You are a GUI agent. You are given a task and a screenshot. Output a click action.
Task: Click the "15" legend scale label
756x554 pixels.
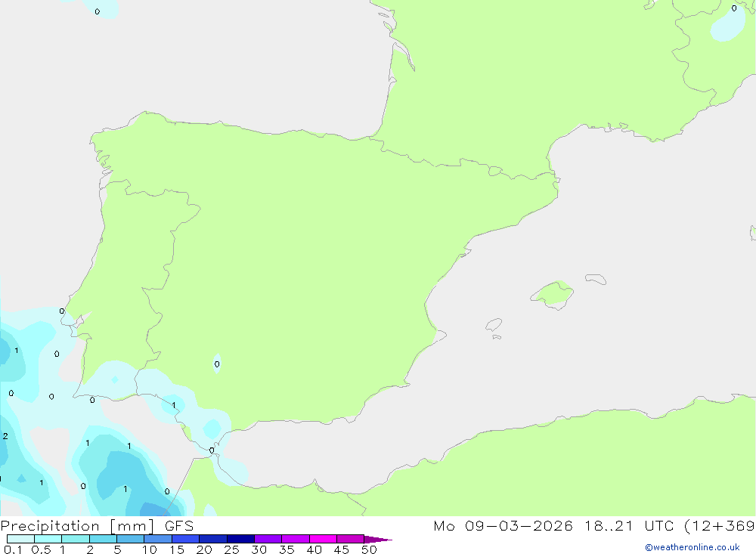pyautogui.click(x=177, y=549)
